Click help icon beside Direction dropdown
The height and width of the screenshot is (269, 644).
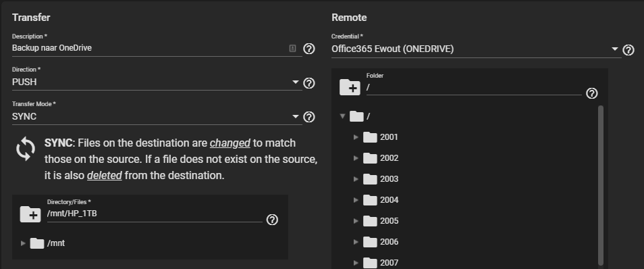tap(309, 83)
